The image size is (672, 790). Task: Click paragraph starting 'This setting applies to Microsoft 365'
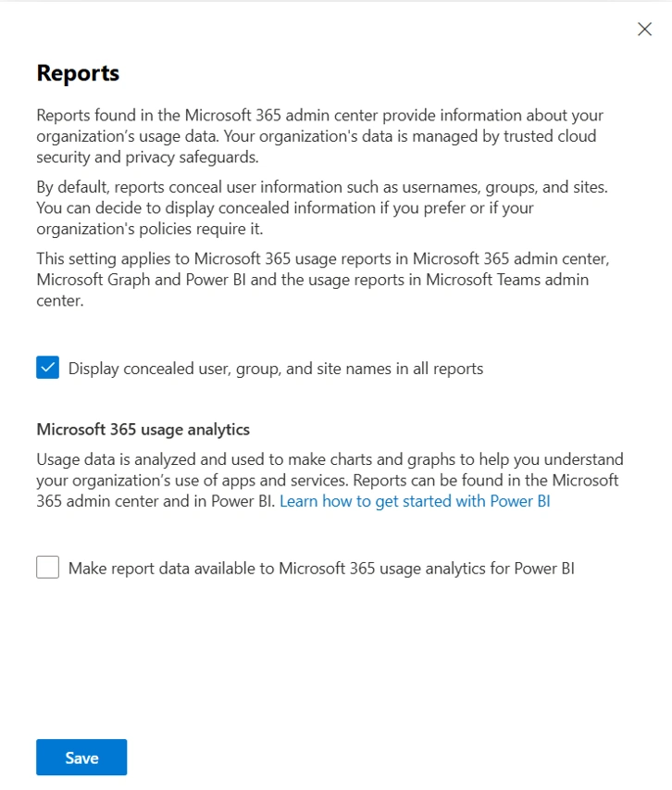[323, 279]
